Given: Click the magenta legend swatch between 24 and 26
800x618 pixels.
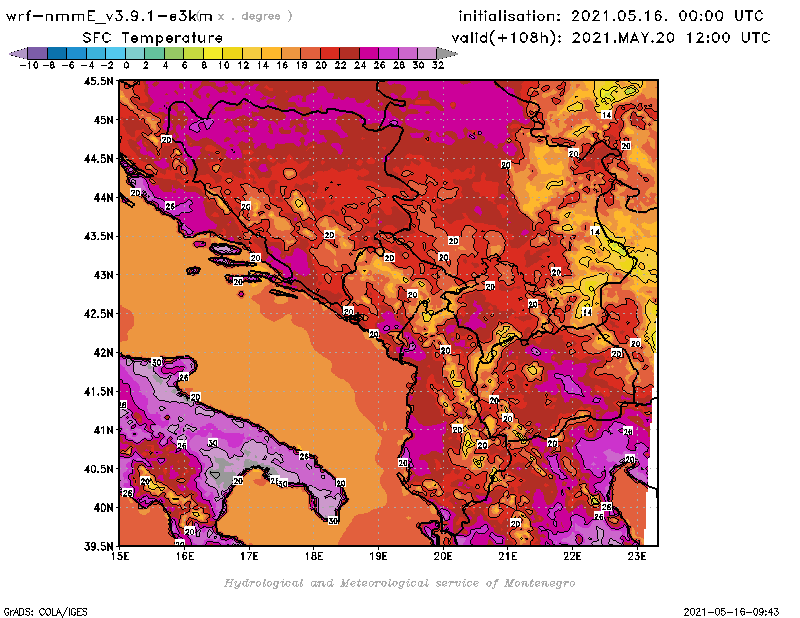Looking at the screenshot, I should point(369,53).
